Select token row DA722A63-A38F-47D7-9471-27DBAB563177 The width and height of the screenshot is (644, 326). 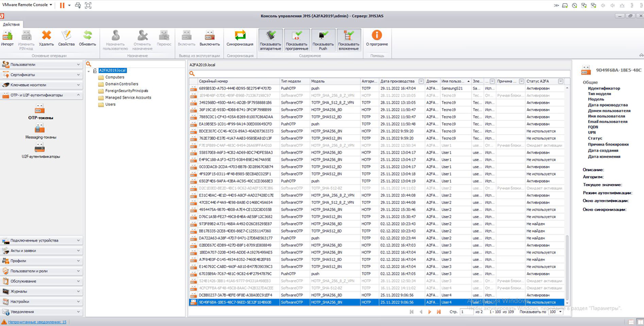point(378,238)
